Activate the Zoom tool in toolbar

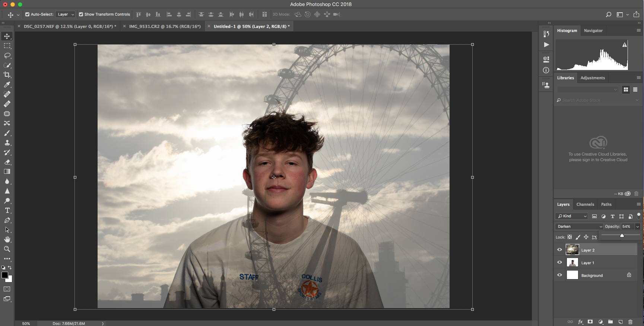tap(7, 249)
